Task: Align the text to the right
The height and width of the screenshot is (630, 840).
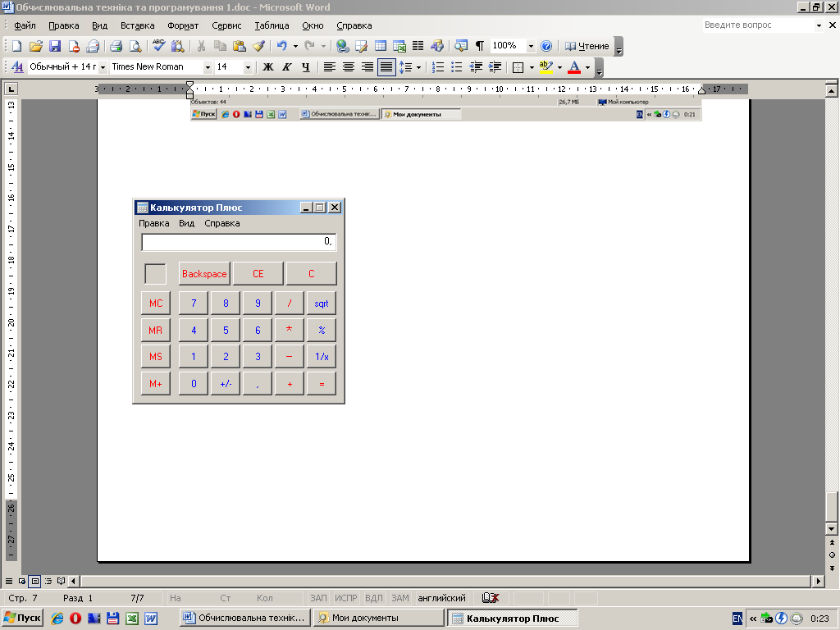Action: (x=367, y=67)
